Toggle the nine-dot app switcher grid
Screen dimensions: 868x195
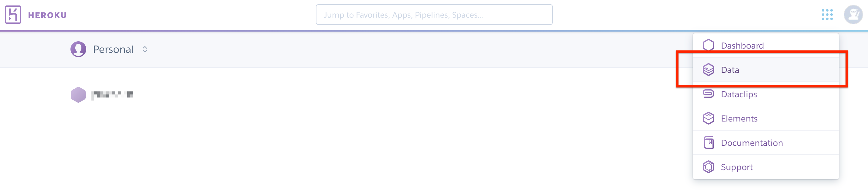pos(827,15)
